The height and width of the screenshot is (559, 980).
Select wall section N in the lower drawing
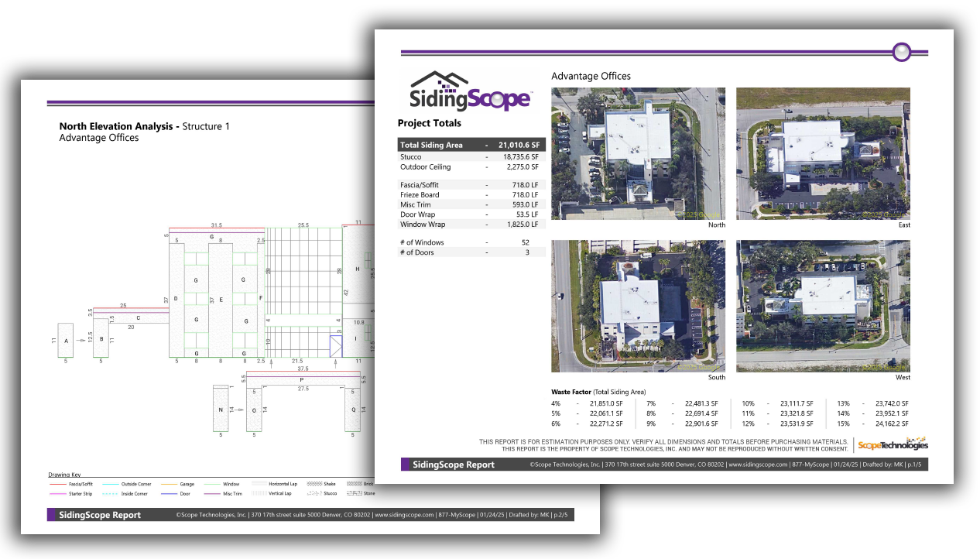coord(221,410)
